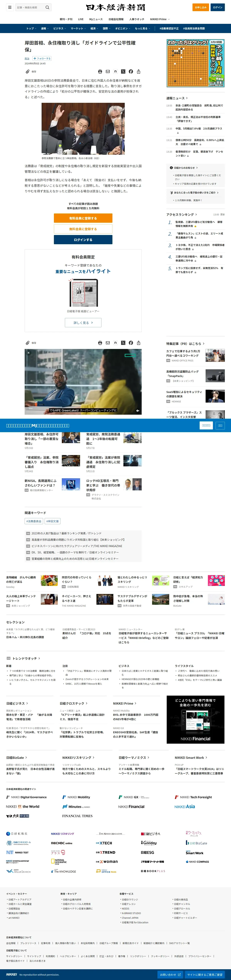The height and width of the screenshot is (980, 231).
Task: Save article with paperclip under headline
Action: point(28,71)
